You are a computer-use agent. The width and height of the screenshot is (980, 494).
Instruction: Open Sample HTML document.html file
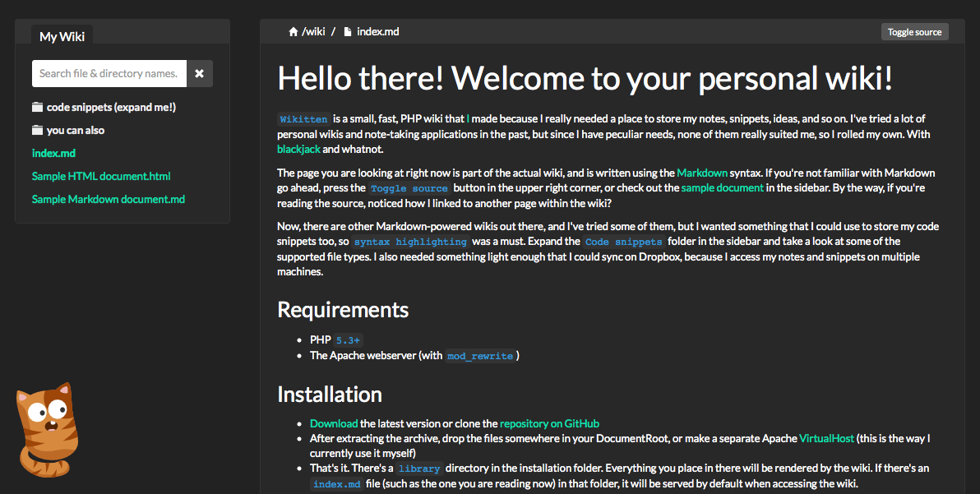click(x=101, y=176)
